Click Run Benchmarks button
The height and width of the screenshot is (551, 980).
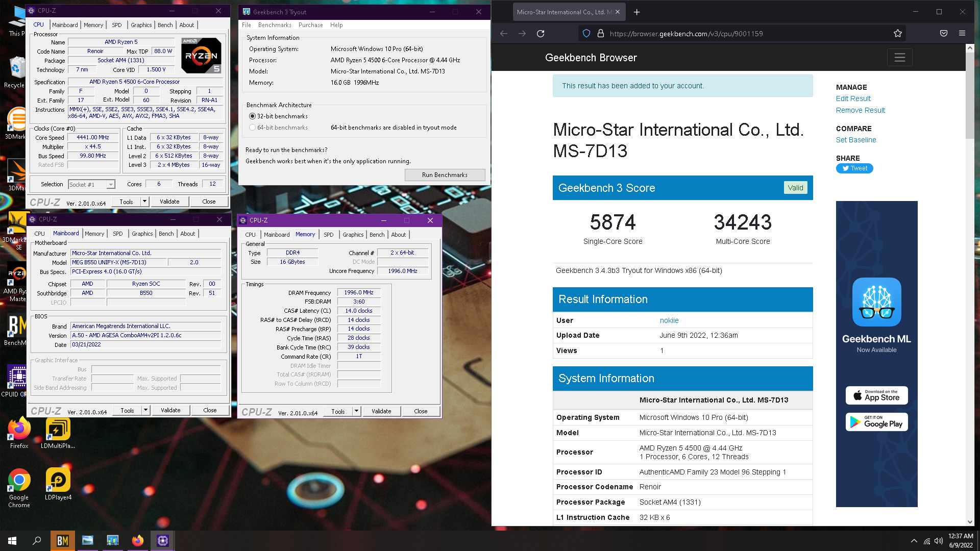click(445, 175)
